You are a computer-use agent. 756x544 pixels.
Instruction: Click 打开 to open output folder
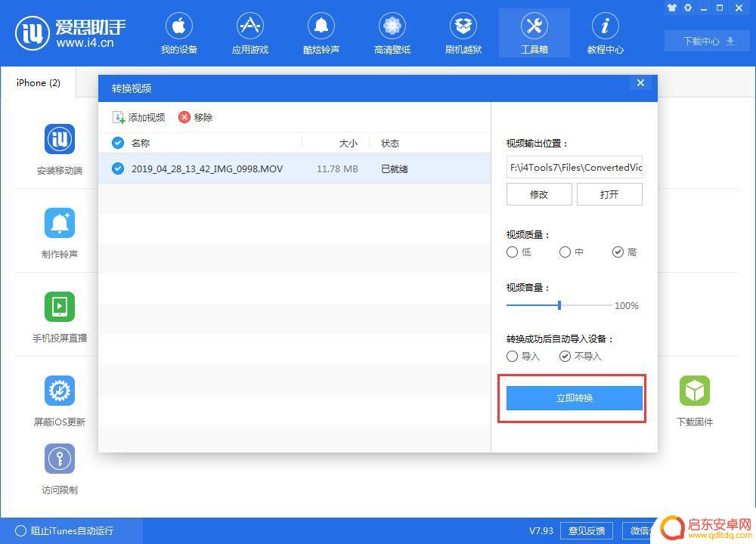tap(609, 194)
